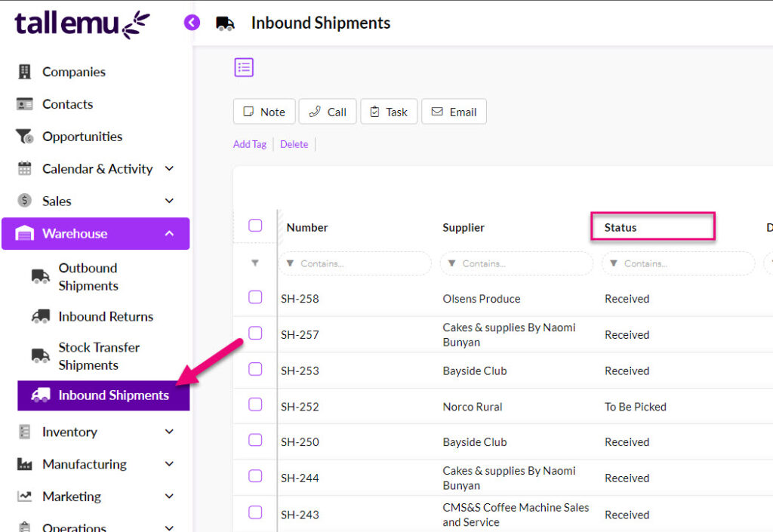The image size is (773, 532).
Task: Sort by the Status column header
Action: click(x=621, y=228)
